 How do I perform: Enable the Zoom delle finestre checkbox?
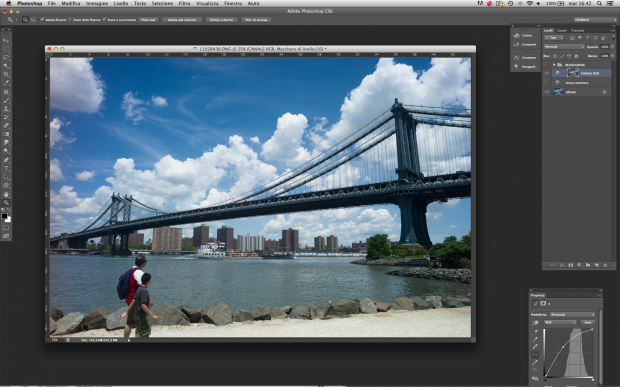(x=70, y=19)
